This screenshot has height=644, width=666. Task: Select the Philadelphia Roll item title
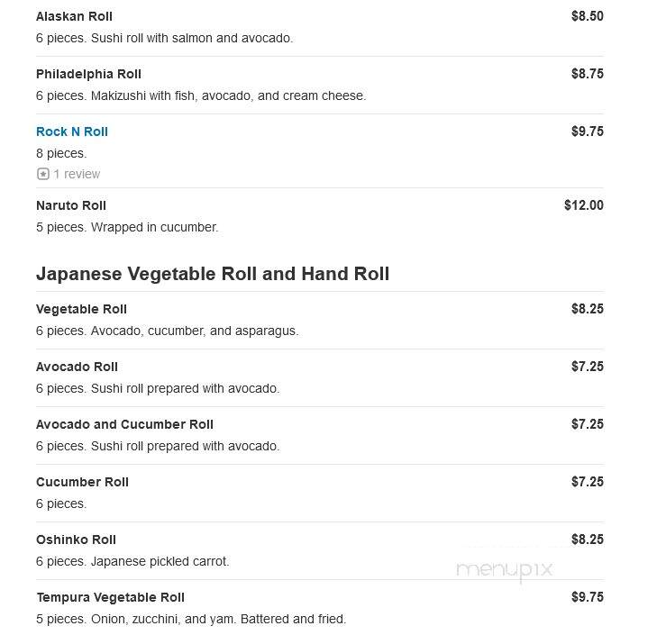88,74
